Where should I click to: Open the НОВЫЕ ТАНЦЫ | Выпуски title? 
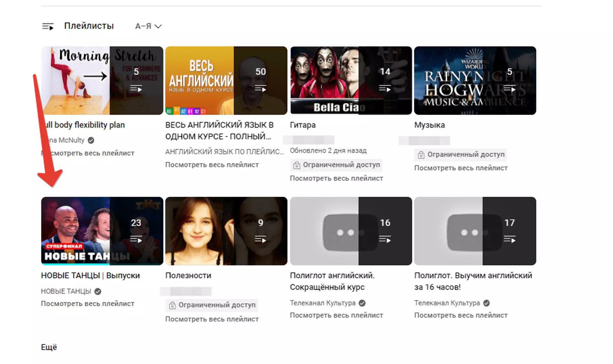pyautogui.click(x=90, y=276)
